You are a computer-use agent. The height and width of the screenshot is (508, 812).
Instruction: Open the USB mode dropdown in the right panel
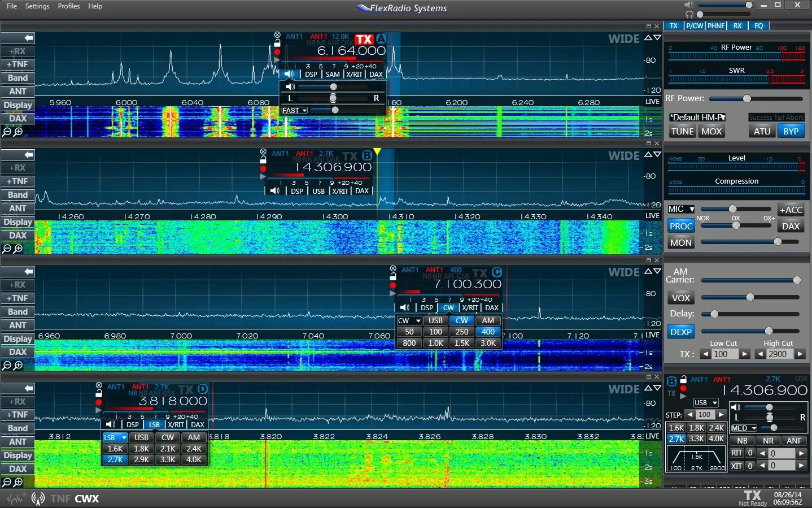(x=705, y=402)
